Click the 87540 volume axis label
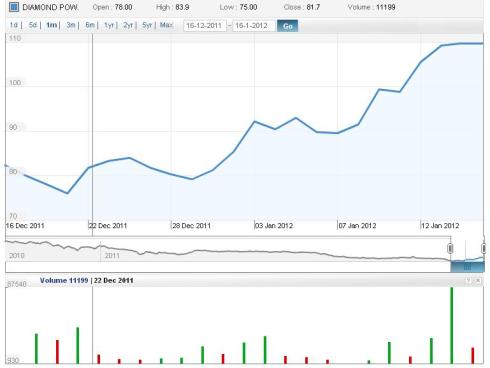 click(x=17, y=284)
